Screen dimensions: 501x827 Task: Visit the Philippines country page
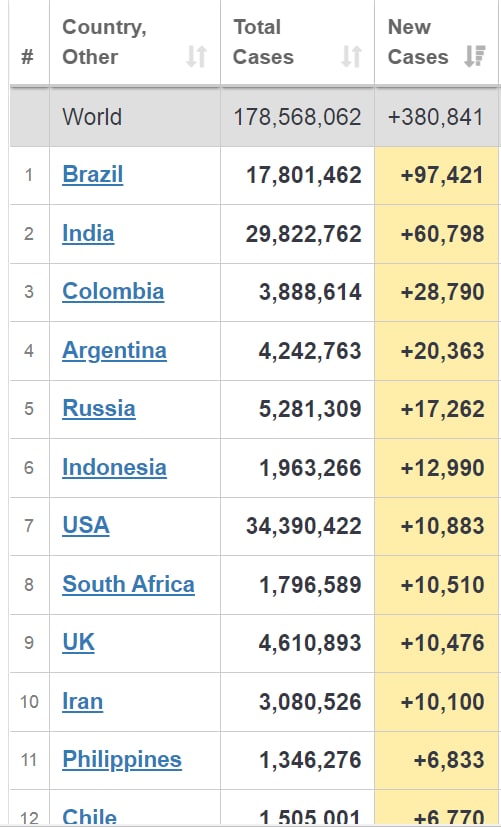tap(122, 760)
